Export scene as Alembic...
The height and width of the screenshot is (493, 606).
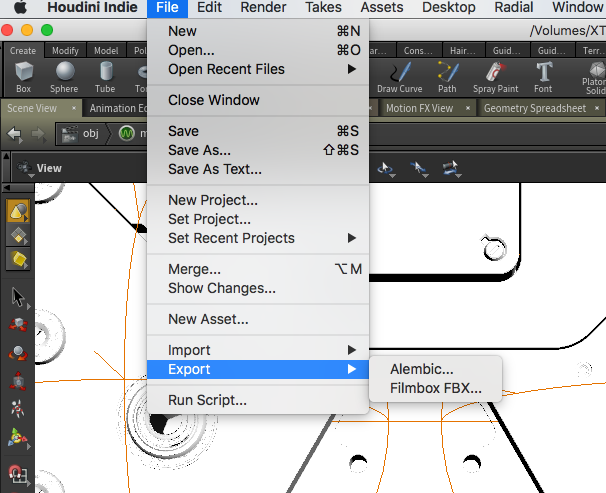click(x=436, y=369)
